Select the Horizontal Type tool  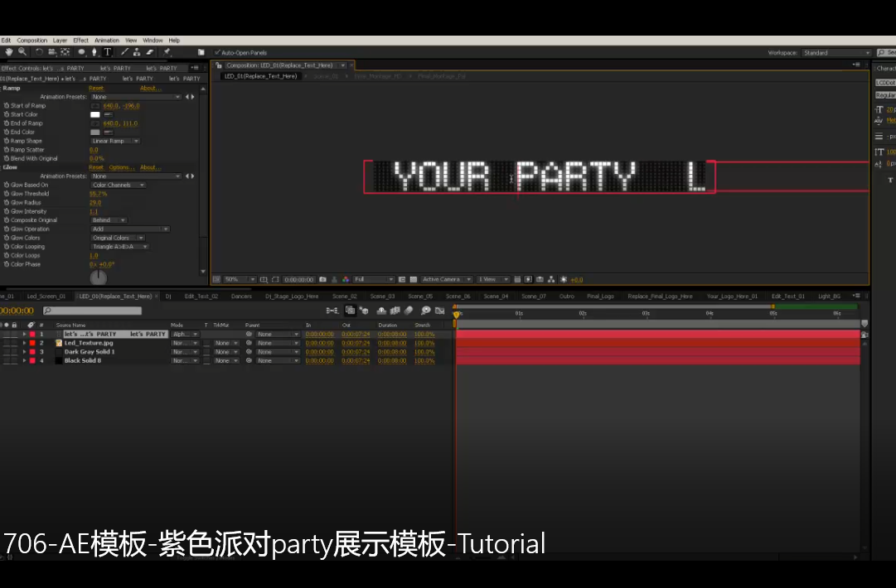tap(108, 52)
